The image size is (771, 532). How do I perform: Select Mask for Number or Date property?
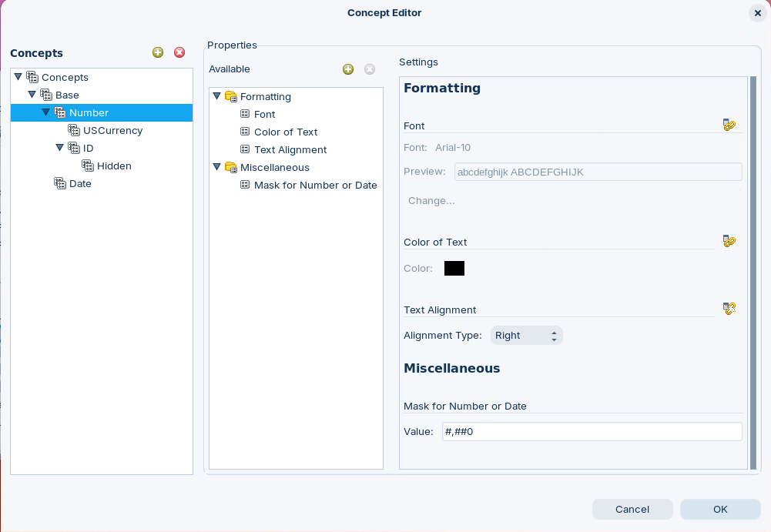tap(315, 185)
